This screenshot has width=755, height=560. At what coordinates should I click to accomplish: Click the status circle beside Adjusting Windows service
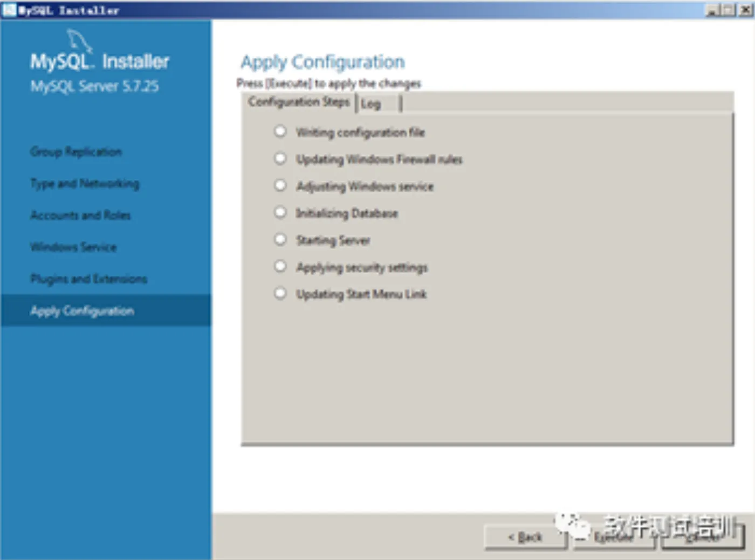coord(280,185)
